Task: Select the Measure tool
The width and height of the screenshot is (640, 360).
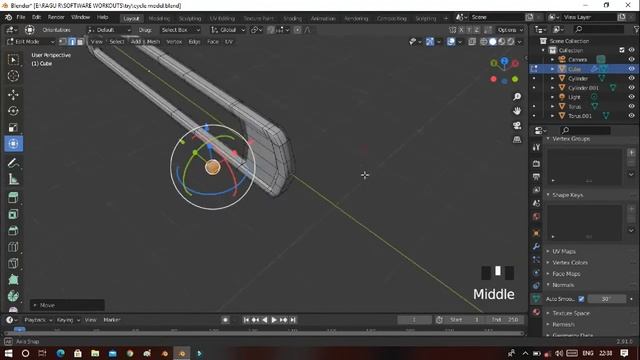Action: [x=13, y=179]
